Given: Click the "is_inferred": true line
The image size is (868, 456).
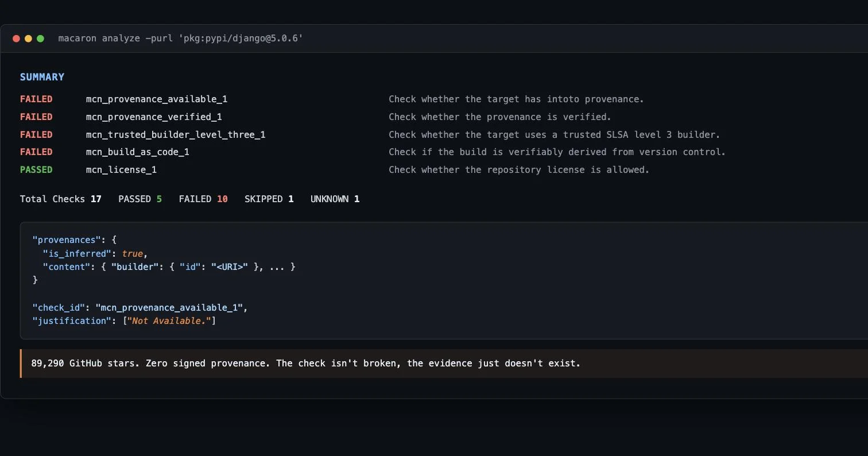Looking at the screenshot, I should coord(95,253).
